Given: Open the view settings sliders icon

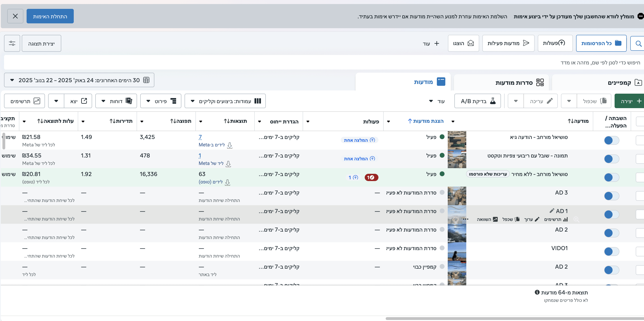Looking at the screenshot, I should click(x=12, y=43).
